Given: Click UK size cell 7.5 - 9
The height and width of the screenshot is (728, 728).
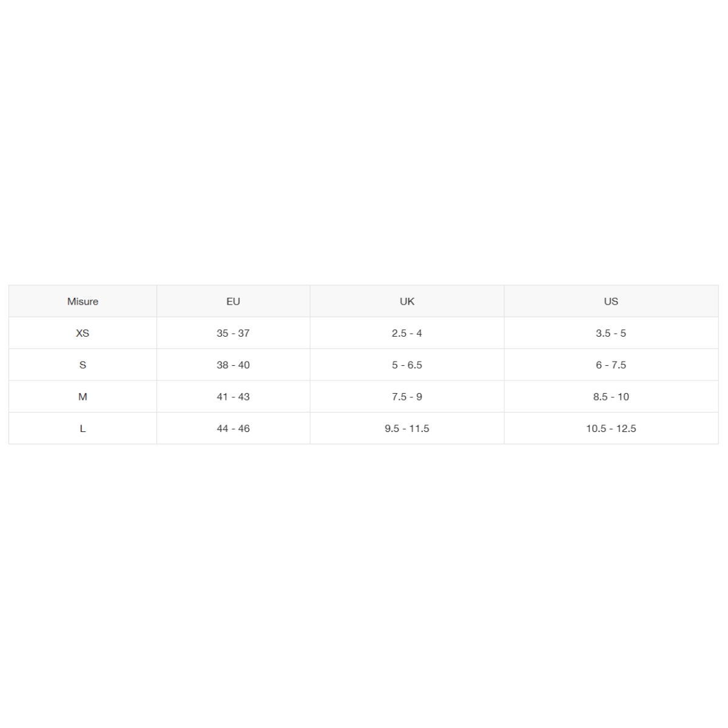Looking at the screenshot, I should point(407,397).
